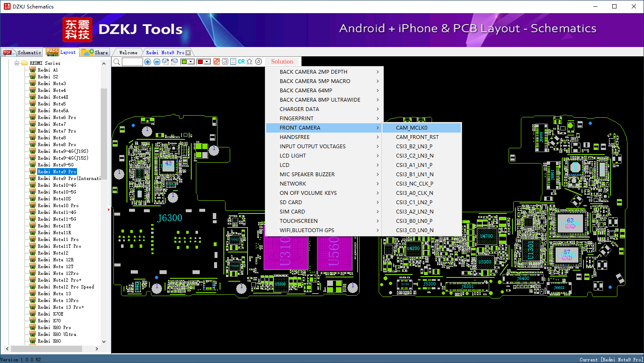Image resolution: width=644 pixels, height=363 pixels.
Task: Click the PADS icon beside Redmi S2
Action: pyautogui.click(x=33, y=77)
